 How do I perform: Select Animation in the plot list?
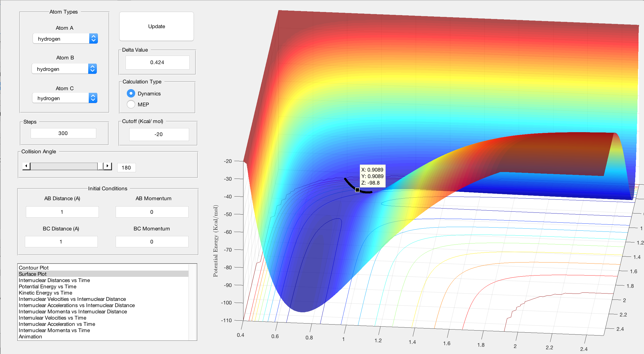pyautogui.click(x=30, y=337)
